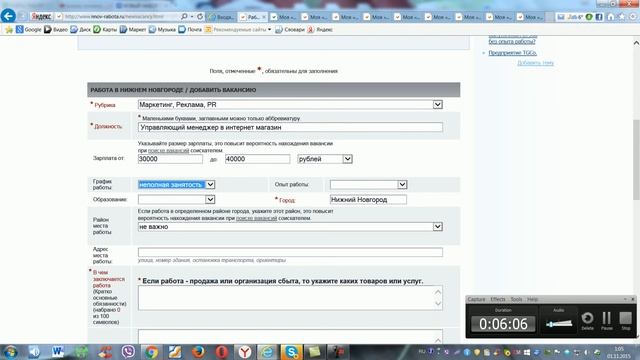
Task: Follow the поиске вакансий link near salary
Action: click(x=169, y=151)
